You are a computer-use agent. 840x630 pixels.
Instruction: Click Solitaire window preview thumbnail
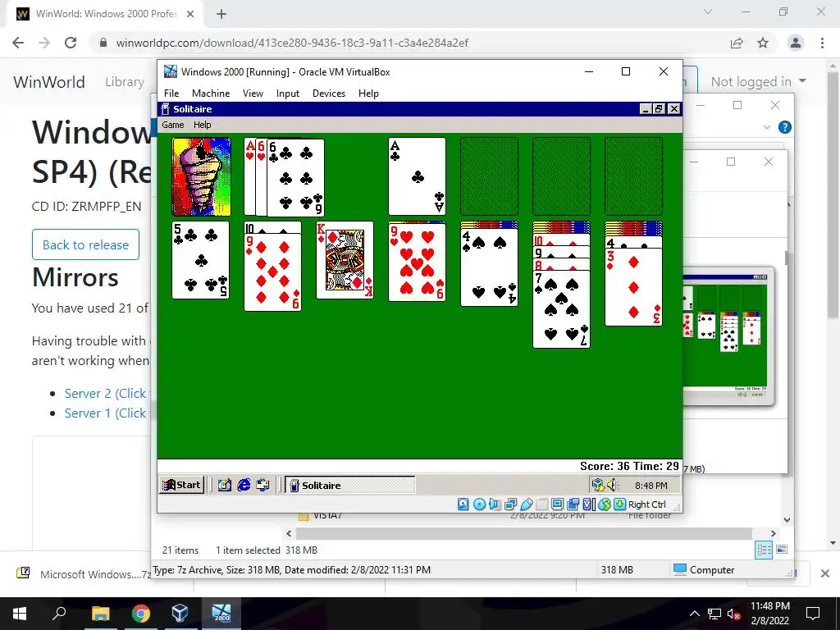(728, 336)
